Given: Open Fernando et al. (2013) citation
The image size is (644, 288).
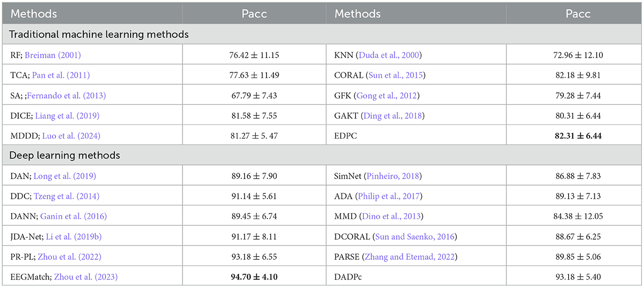Looking at the screenshot, I should pos(66,96).
